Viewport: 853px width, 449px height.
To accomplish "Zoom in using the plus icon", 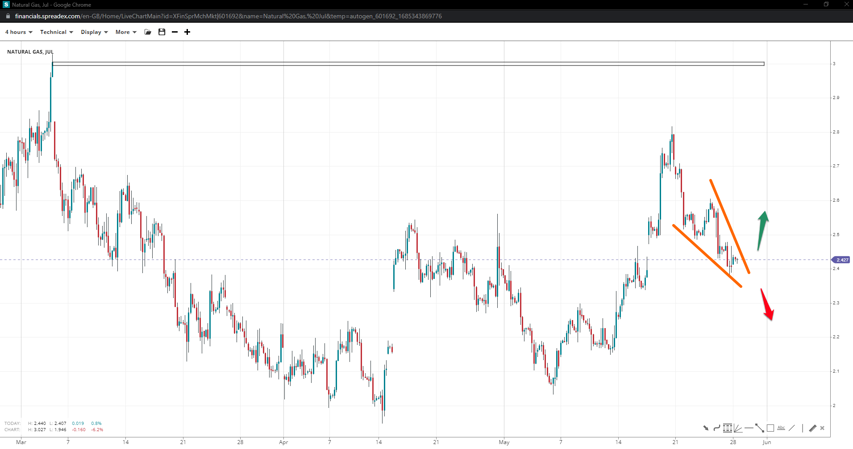I will [187, 32].
